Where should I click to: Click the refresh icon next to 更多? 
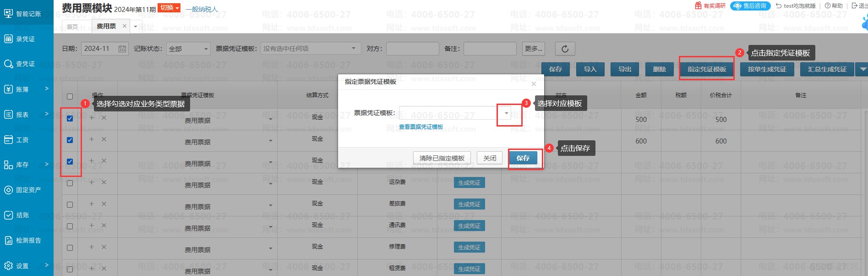(565, 49)
